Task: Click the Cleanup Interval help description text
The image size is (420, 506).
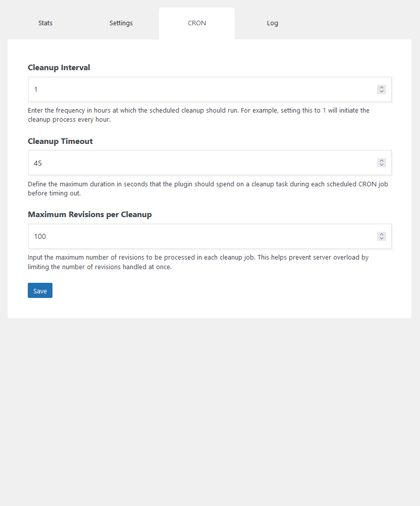Action: pyautogui.click(x=198, y=115)
